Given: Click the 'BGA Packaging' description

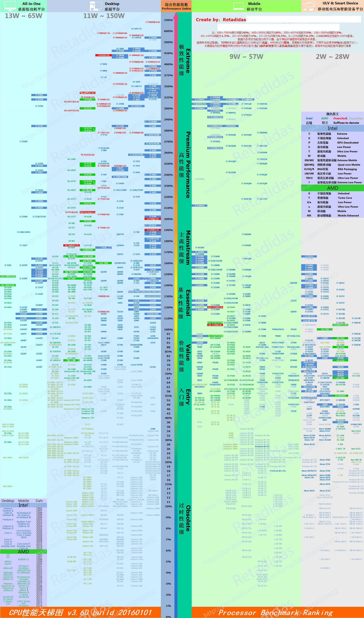Looking at the screenshot, I should [347, 169].
